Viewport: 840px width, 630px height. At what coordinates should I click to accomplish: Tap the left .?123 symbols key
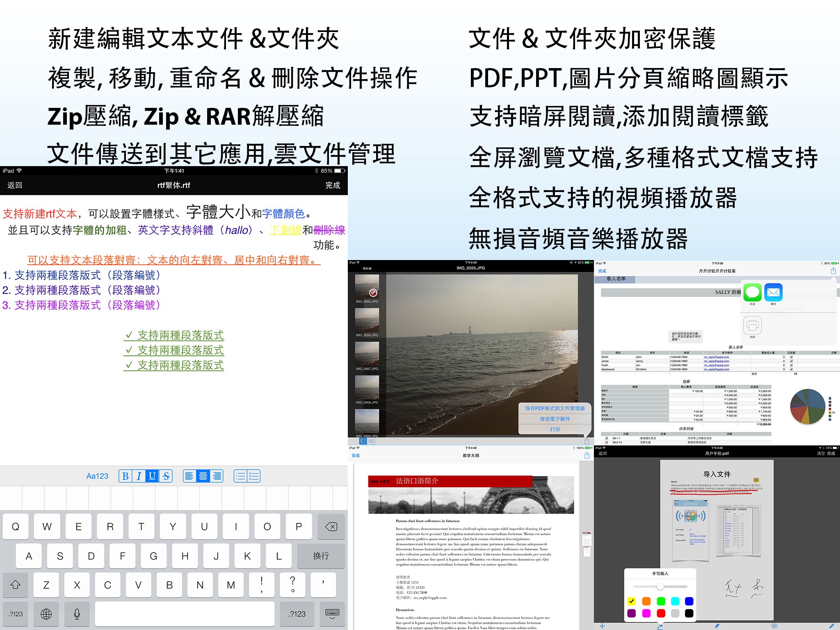[x=16, y=614]
